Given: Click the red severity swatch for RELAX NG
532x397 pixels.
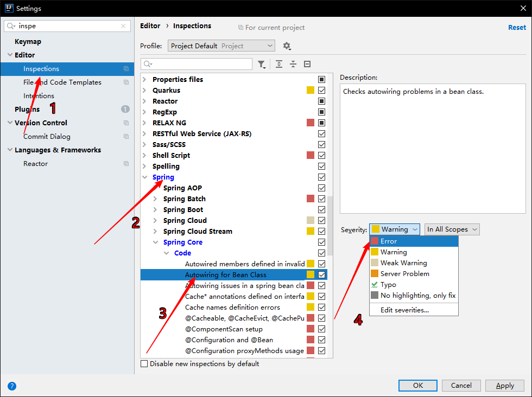Looking at the screenshot, I should [x=311, y=123].
